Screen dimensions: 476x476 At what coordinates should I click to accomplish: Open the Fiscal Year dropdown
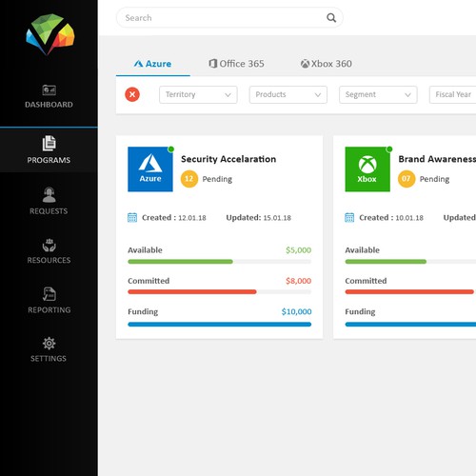[453, 94]
